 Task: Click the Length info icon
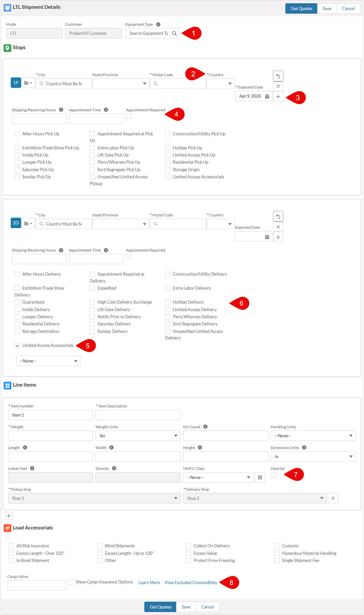pyautogui.click(x=25, y=447)
